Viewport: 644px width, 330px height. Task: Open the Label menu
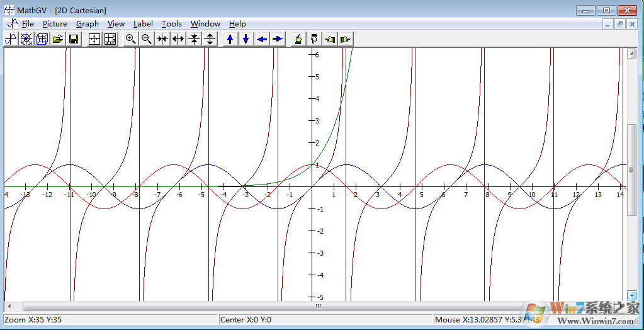[143, 24]
